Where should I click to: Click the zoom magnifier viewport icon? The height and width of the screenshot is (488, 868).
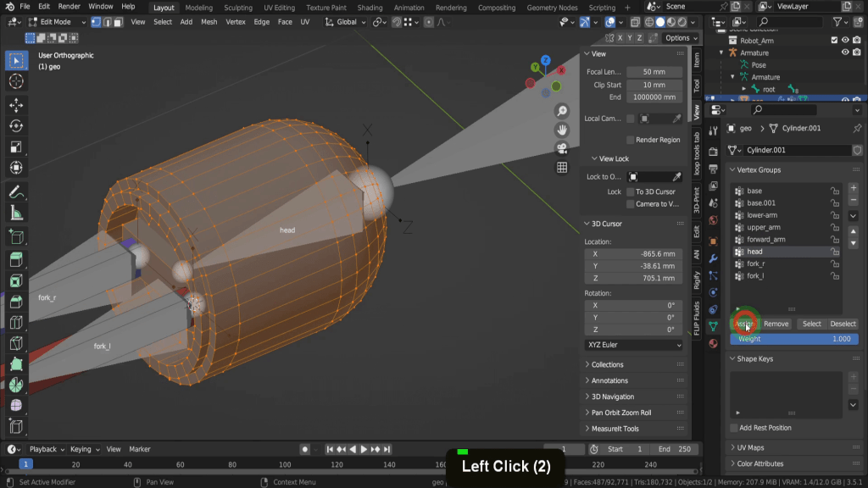561,112
